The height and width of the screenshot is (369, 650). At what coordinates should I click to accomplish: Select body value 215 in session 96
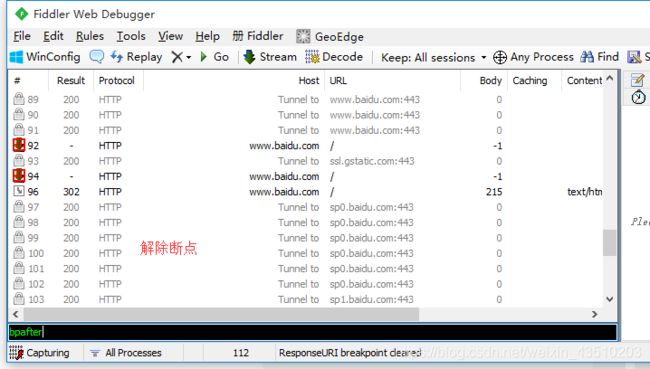(x=494, y=192)
